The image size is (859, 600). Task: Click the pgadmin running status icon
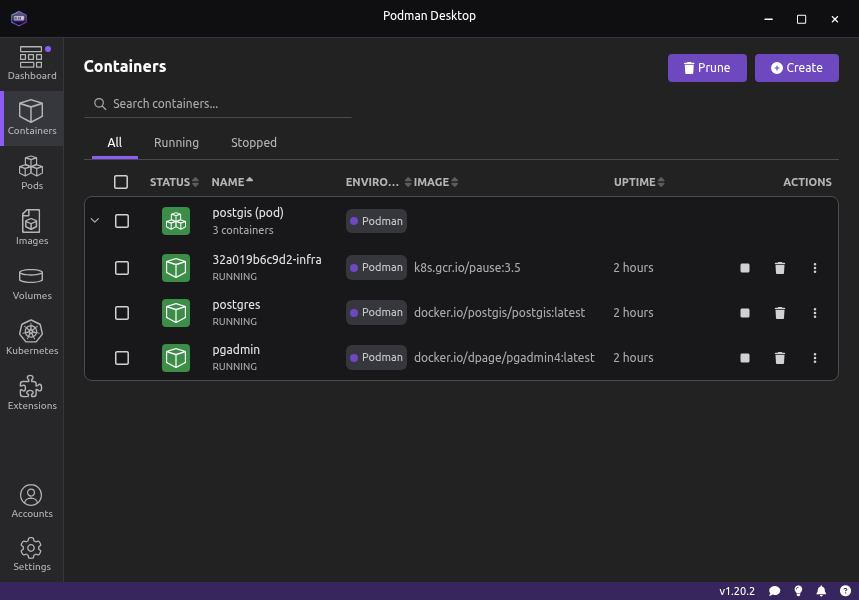click(x=176, y=358)
